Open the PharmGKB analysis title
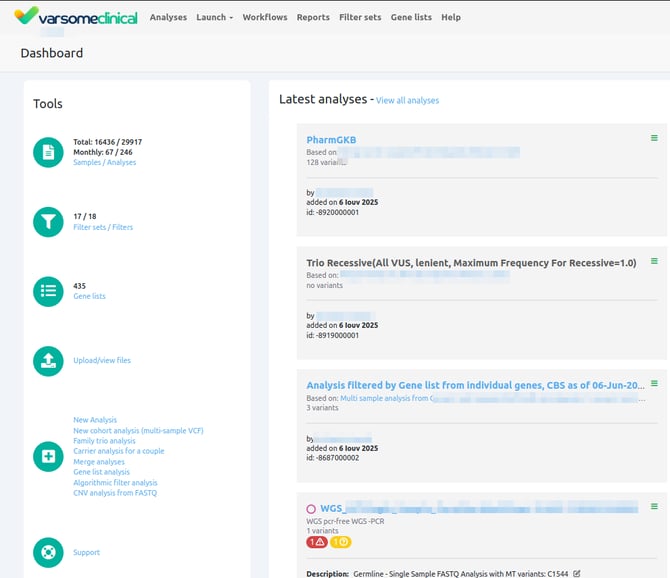670x578 pixels. pos(331,140)
